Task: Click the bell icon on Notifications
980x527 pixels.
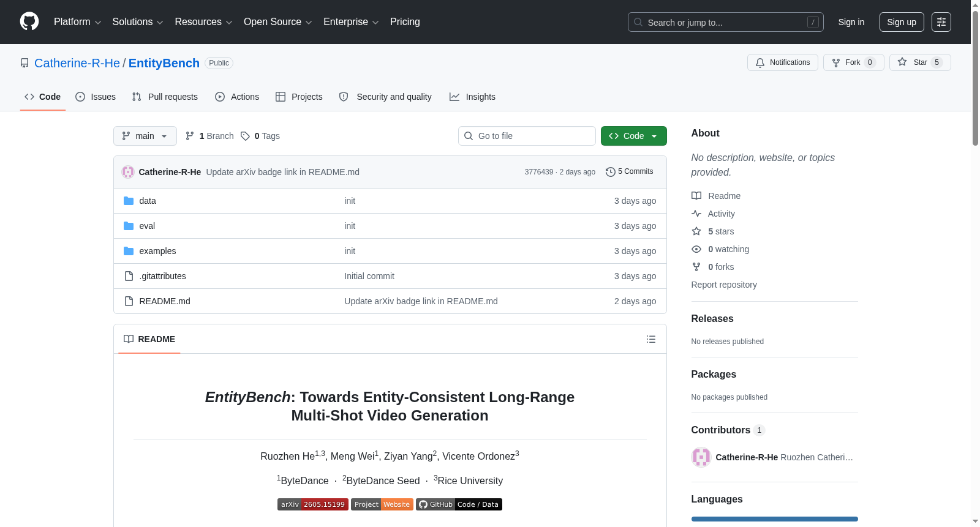Action: click(760, 62)
